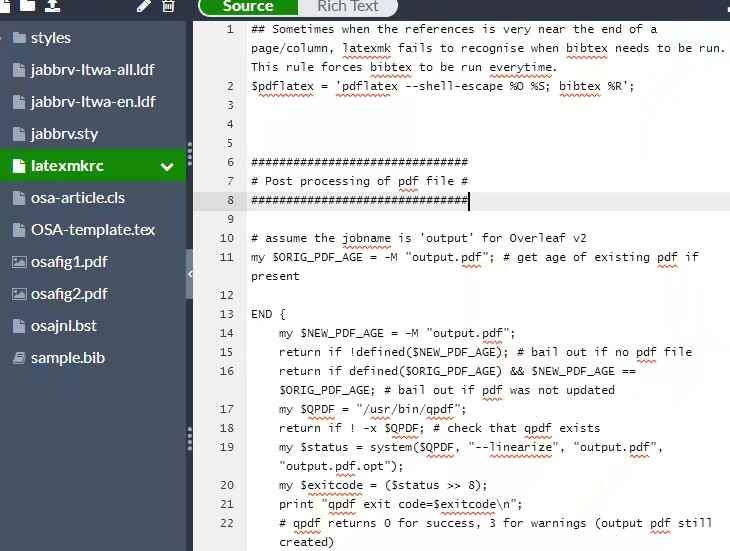
Task: Click the folder icon beside styles
Action: pyautogui.click(x=19, y=38)
